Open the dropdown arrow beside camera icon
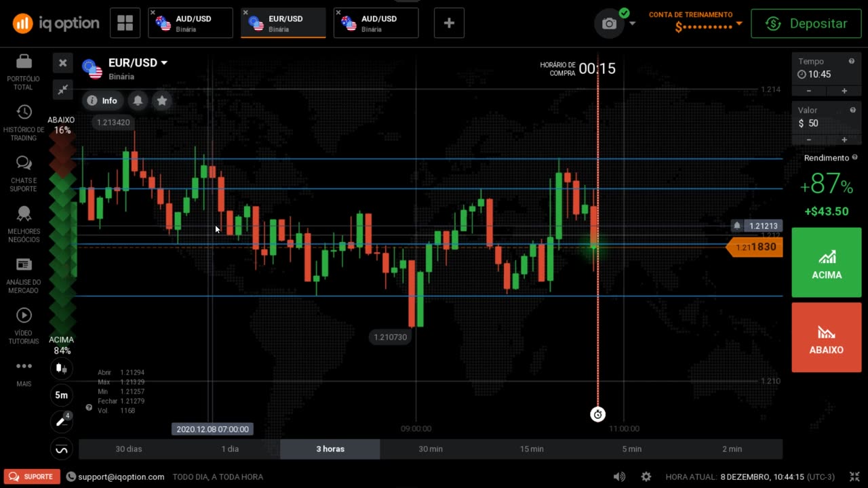Image resolution: width=868 pixels, height=488 pixels. tap(632, 24)
